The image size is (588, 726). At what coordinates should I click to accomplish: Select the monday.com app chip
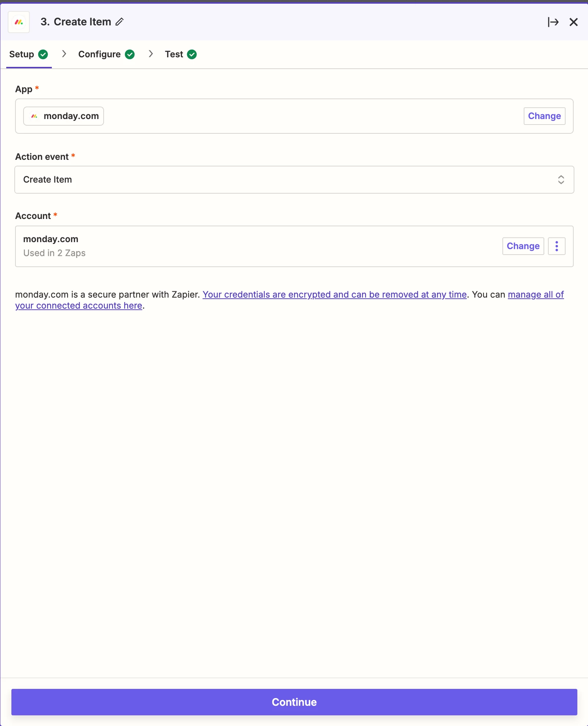64,116
